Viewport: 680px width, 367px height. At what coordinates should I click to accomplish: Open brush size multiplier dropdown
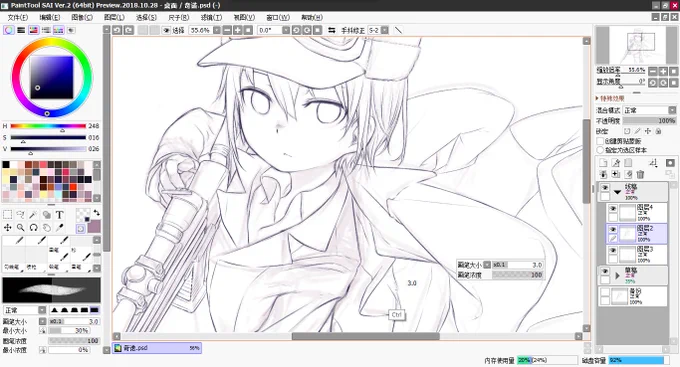pyautogui.click(x=42, y=321)
